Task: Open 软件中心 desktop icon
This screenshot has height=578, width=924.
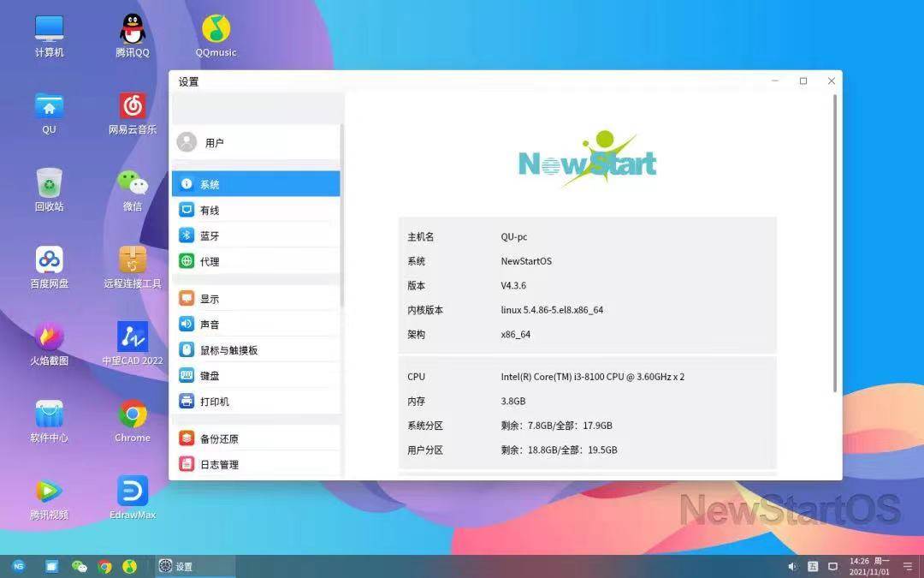Action: (x=49, y=421)
